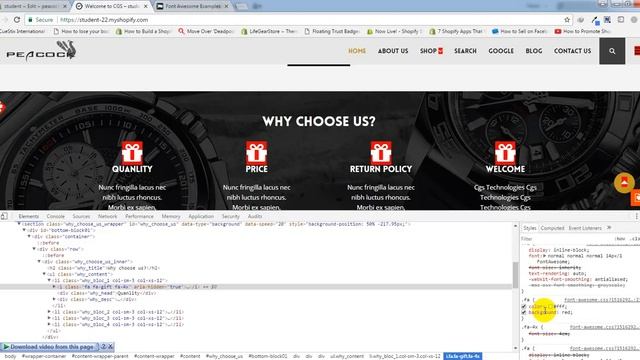Collapse the ul why_content node
The height and width of the screenshot is (360, 640).
(44, 274)
